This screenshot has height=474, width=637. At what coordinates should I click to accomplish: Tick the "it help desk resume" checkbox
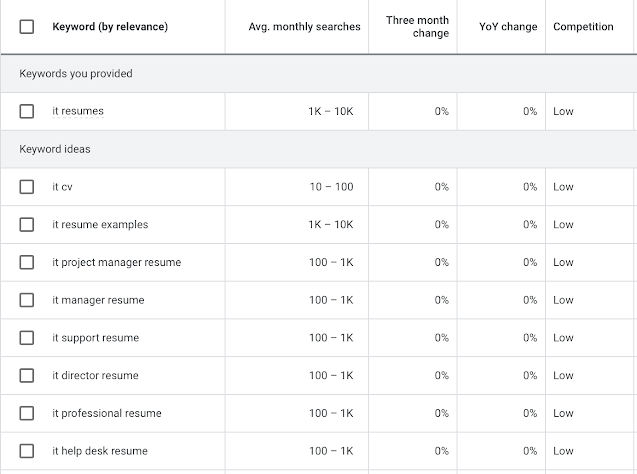point(27,451)
